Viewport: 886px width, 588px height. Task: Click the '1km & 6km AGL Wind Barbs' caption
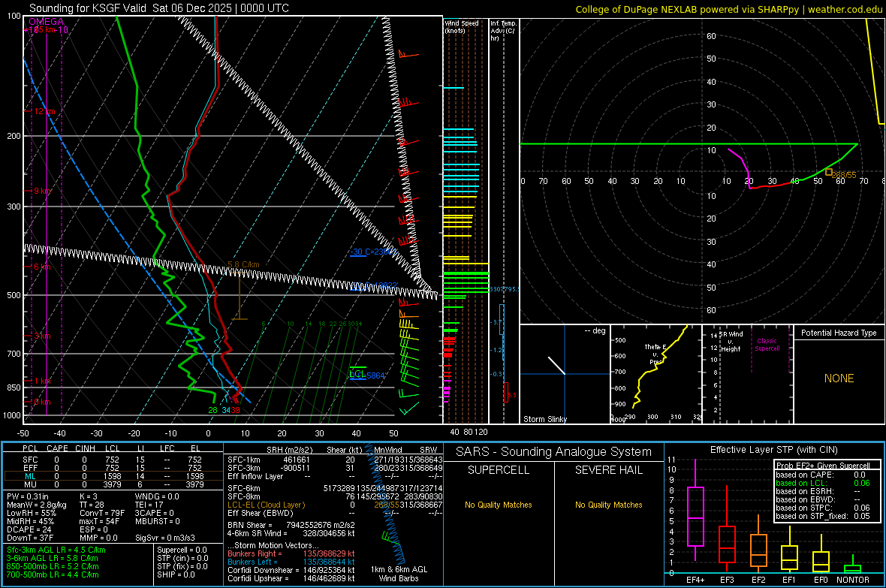coord(399,574)
